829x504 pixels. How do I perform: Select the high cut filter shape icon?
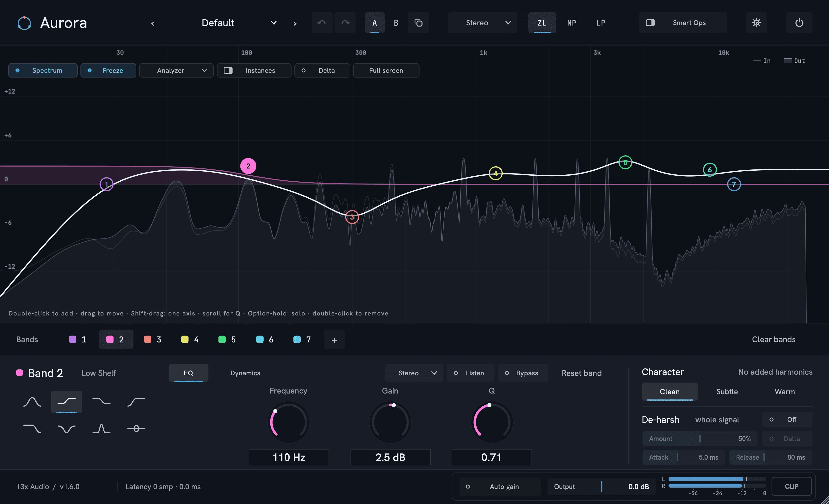(x=32, y=429)
